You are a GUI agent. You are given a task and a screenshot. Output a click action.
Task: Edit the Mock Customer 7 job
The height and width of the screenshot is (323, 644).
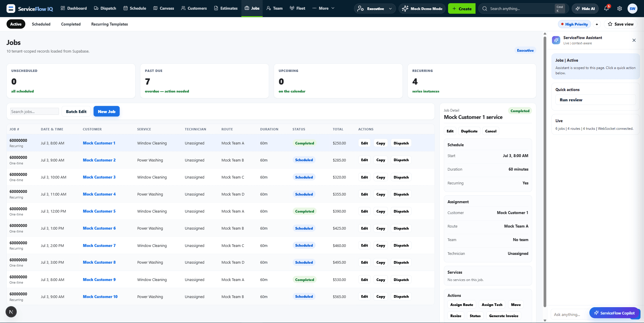[x=364, y=245]
